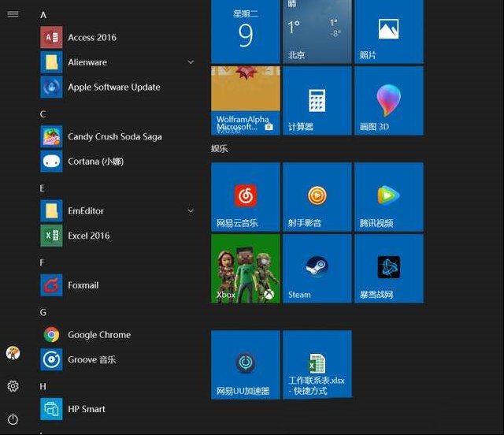
Task: Open Access 2016 app icon
Action: pyautogui.click(x=51, y=37)
